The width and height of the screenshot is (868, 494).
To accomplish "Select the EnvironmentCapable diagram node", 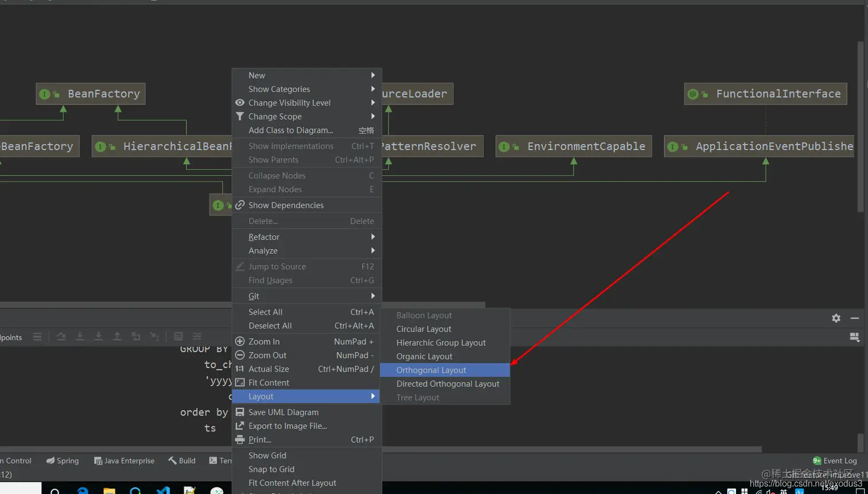I will click(x=573, y=146).
